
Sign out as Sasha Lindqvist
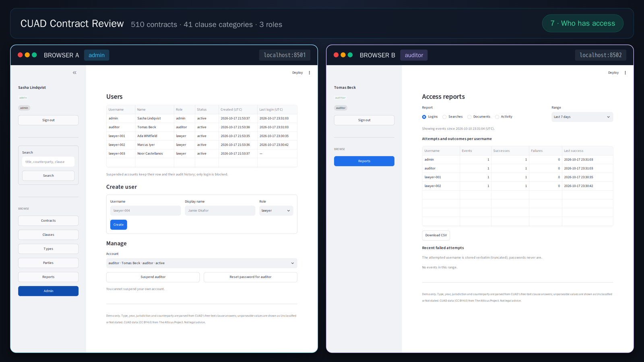pos(48,120)
